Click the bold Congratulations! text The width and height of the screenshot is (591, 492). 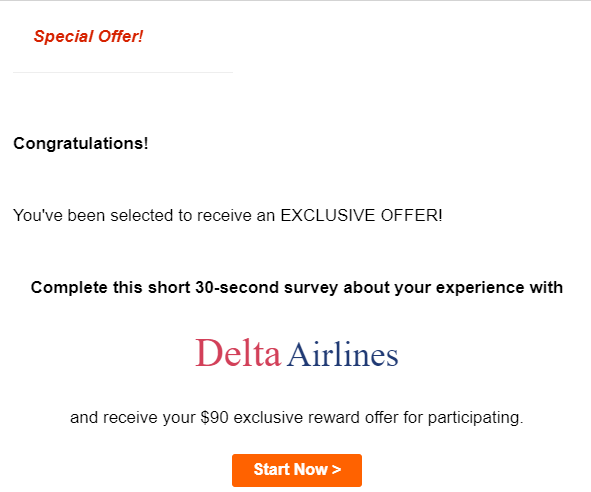81,144
